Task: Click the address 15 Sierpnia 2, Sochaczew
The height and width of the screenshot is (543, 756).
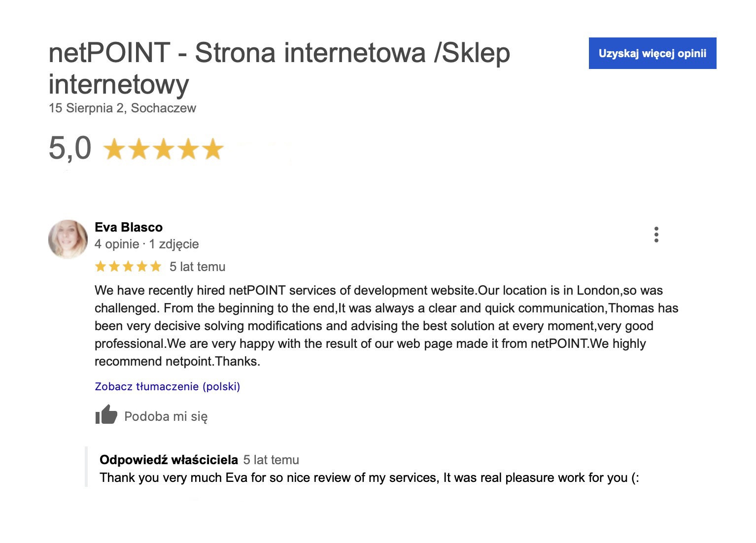Action: [x=122, y=108]
